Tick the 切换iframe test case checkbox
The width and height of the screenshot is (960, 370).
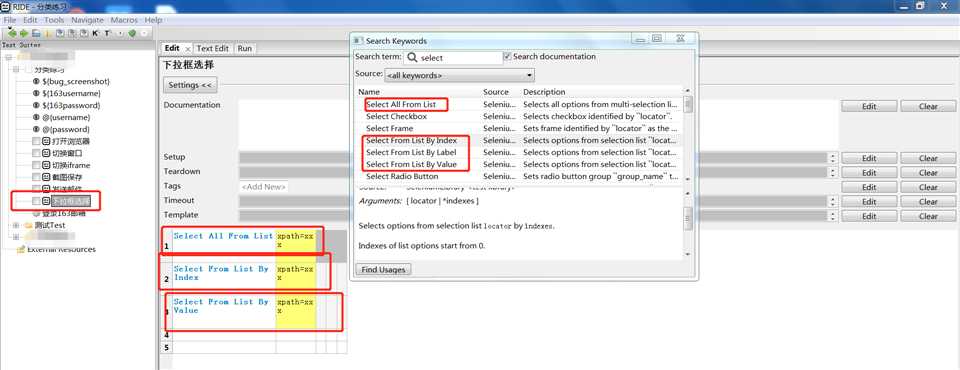pyautogui.click(x=36, y=165)
